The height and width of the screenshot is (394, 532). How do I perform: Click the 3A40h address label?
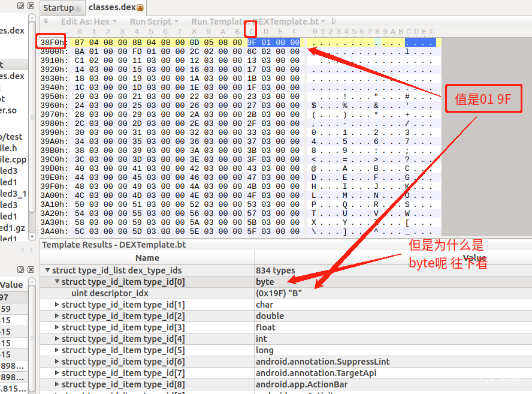(x=54, y=231)
